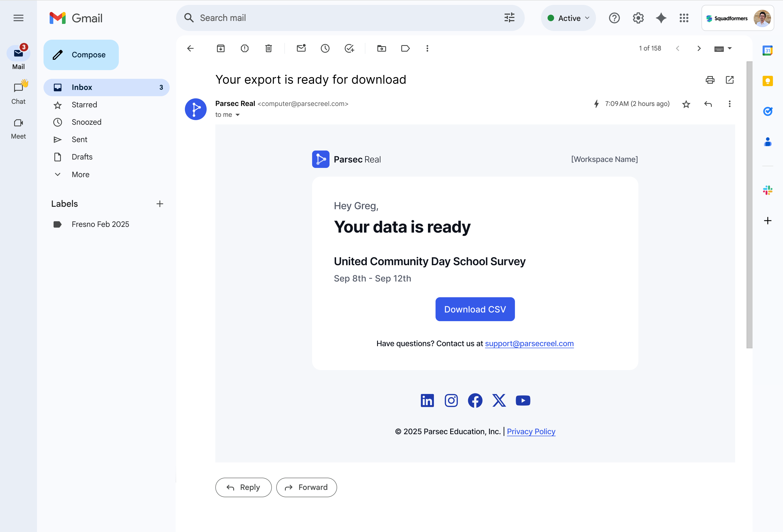This screenshot has height=532, width=783.
Task: Print the email using the printer icon
Action: pos(710,80)
